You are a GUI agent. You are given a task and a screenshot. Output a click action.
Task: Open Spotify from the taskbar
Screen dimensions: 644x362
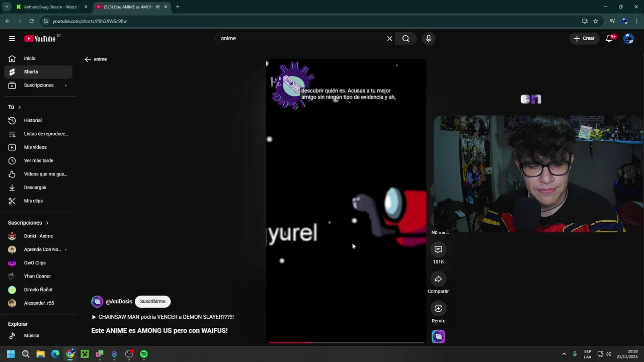point(144,354)
